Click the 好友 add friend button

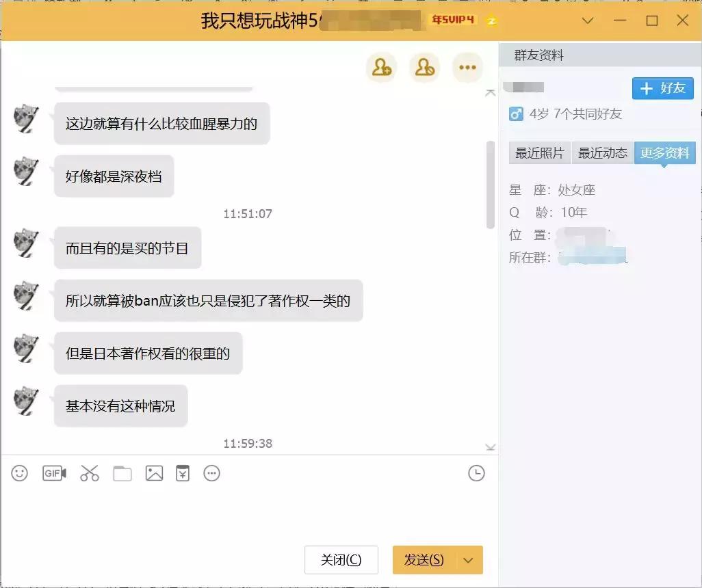[x=662, y=88]
